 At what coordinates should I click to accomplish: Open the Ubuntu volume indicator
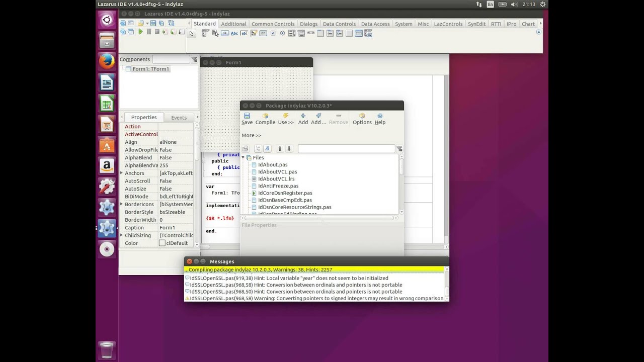[514, 4]
